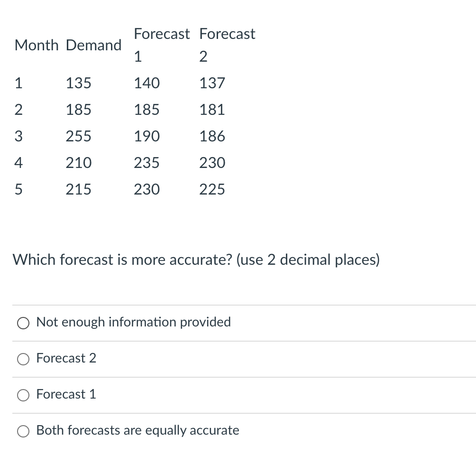Select 'Not enough information provided' option
Viewport: 476px width, 465px height.
23,323
